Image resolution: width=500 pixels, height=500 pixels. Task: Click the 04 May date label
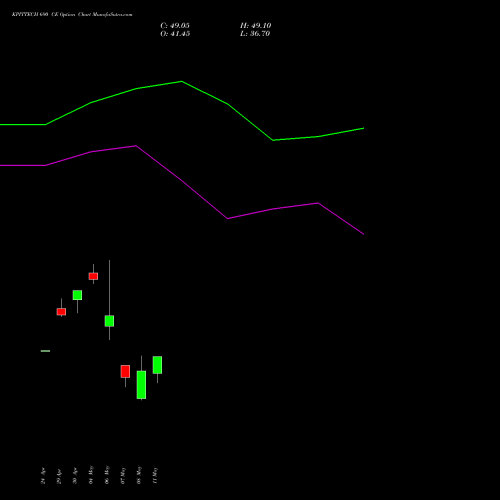[91, 475]
